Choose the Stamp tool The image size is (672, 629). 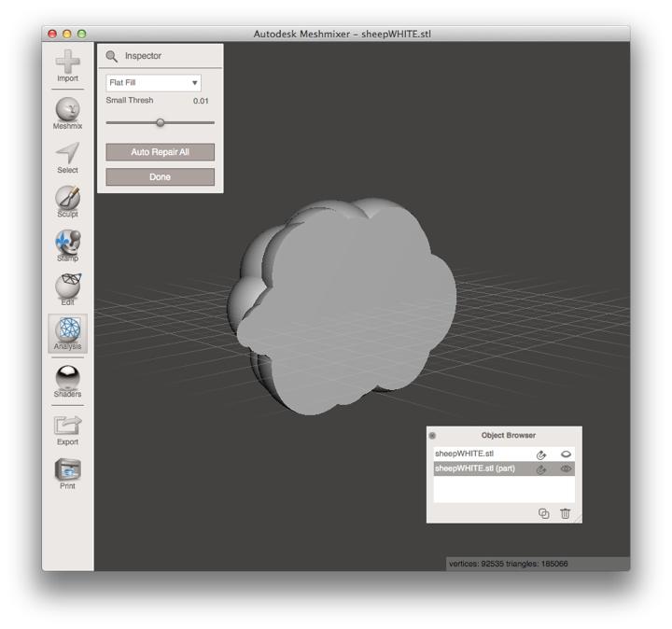(x=67, y=244)
